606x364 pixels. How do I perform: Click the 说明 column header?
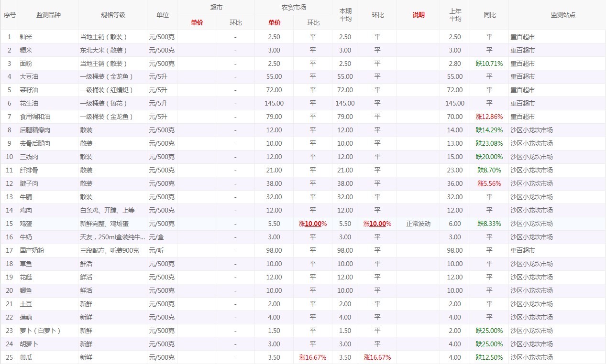[418, 15]
